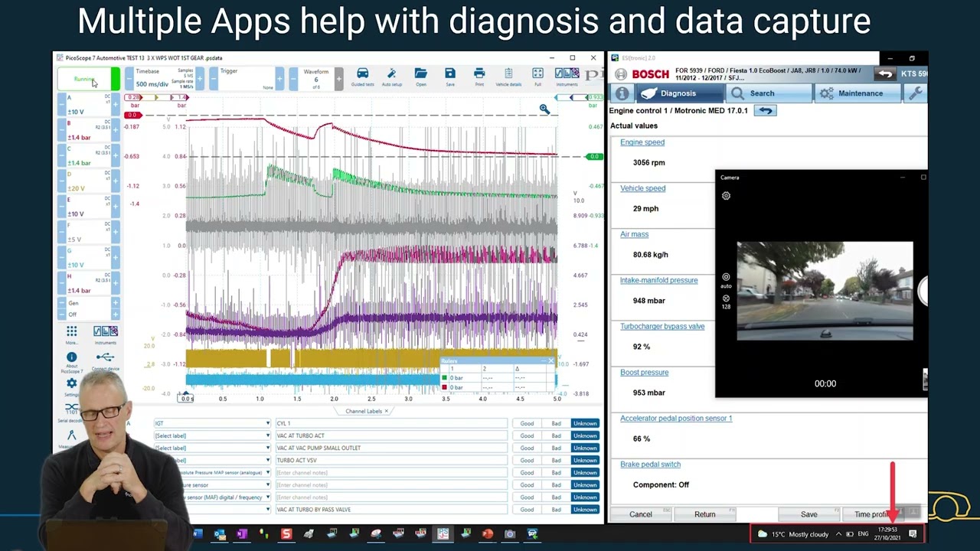Screen dimensions: 980x551
Task: Increase the Timebase with the plus button
Action: point(200,79)
